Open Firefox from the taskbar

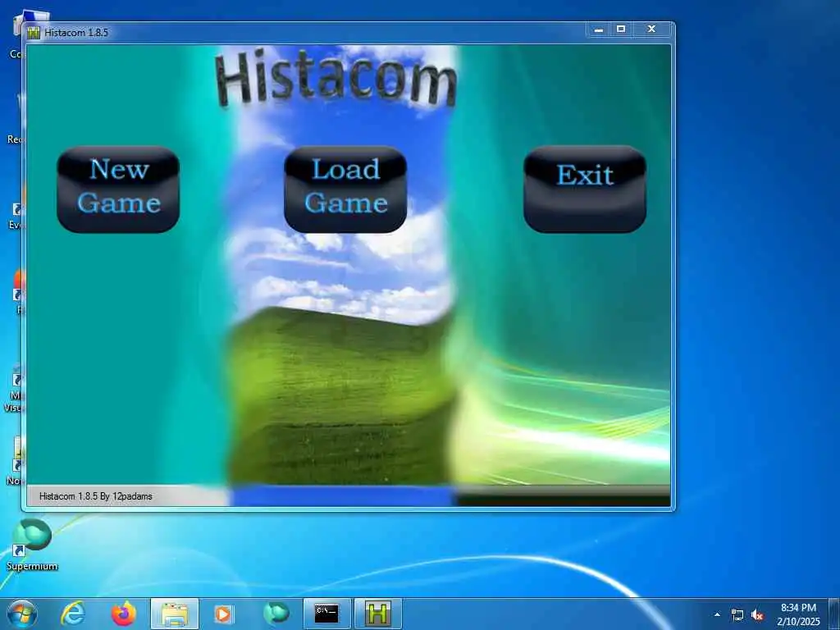click(x=124, y=614)
